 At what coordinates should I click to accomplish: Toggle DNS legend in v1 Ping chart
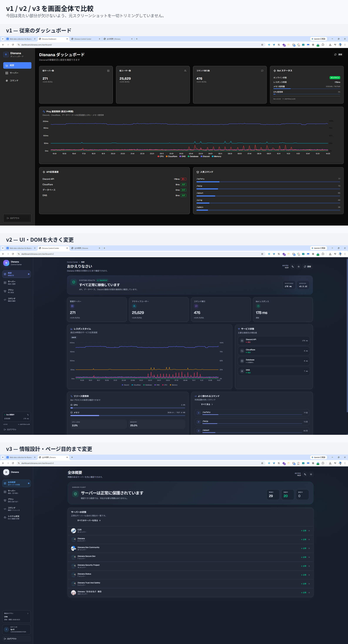point(182,157)
